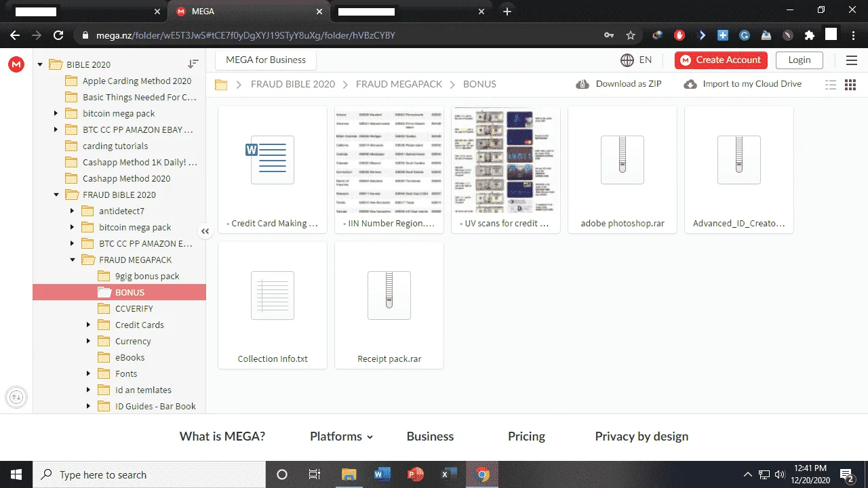
Task: Select Advanced_ID_Creator archive file
Action: pyautogui.click(x=739, y=169)
